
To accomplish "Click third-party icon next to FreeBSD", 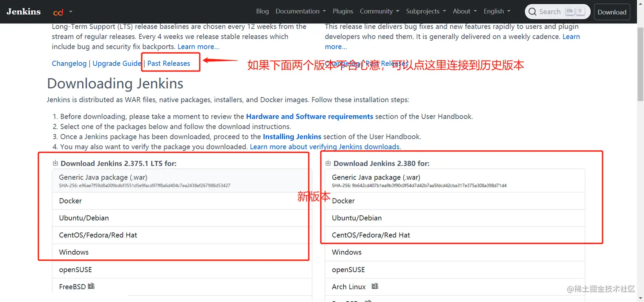I will [91, 286].
